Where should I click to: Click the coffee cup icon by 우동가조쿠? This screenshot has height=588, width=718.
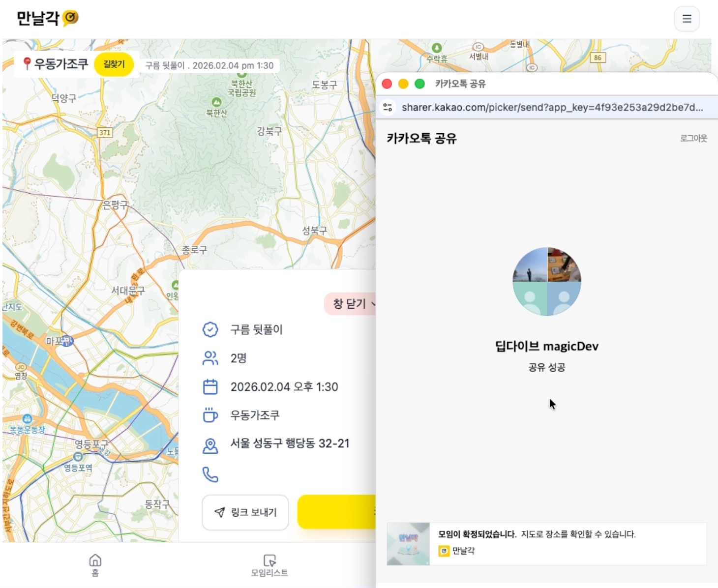(210, 415)
